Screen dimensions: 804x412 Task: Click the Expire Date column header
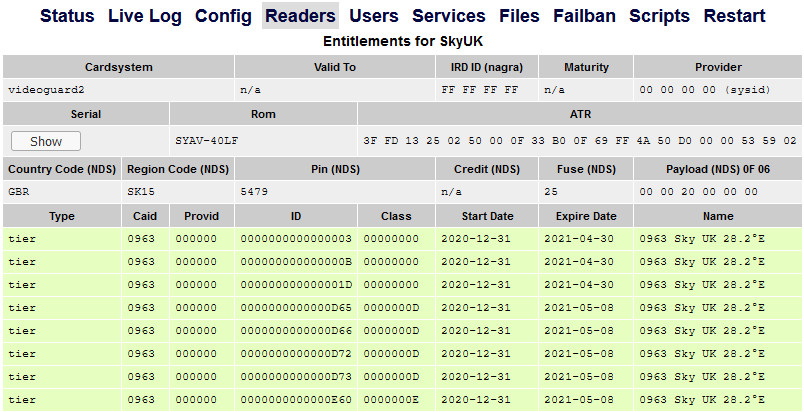tap(586, 216)
